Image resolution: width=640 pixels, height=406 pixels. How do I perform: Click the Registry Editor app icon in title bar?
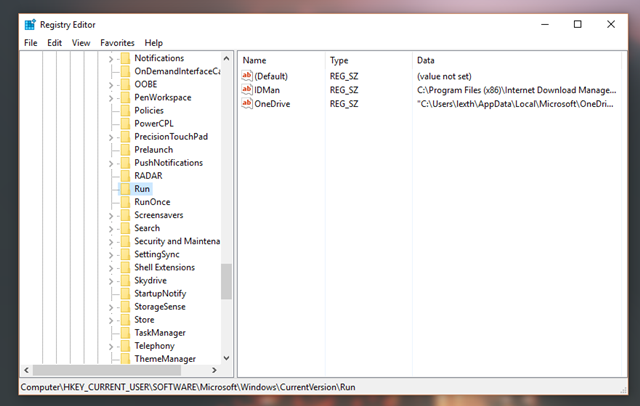click(30, 24)
